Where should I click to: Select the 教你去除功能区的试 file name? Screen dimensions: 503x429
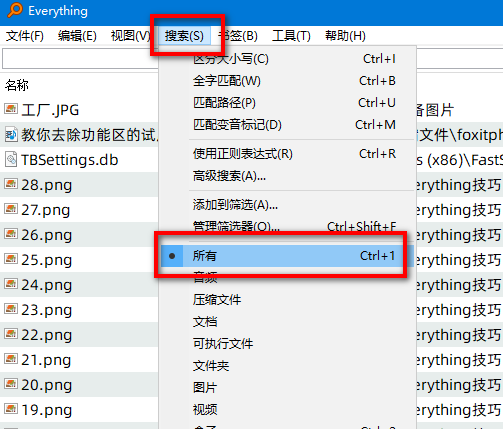click(x=90, y=135)
